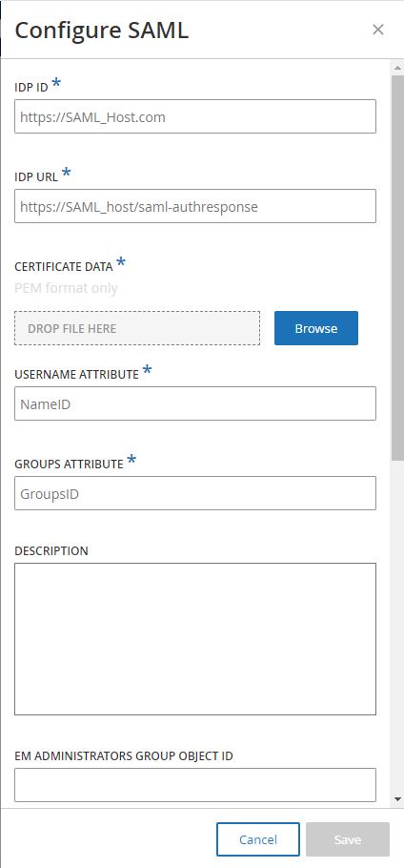Viewport: 404px width, 868px height.
Task: Focus the Groups Attribute field
Action: pos(195,493)
